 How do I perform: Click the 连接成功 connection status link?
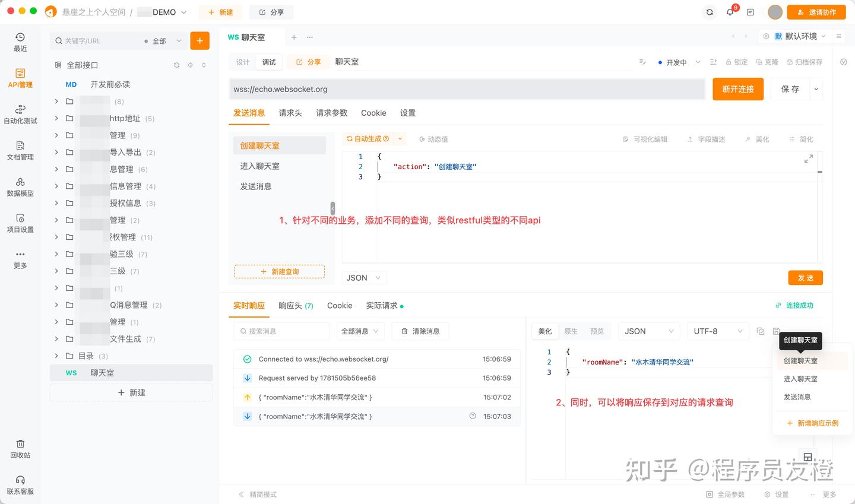tap(796, 305)
